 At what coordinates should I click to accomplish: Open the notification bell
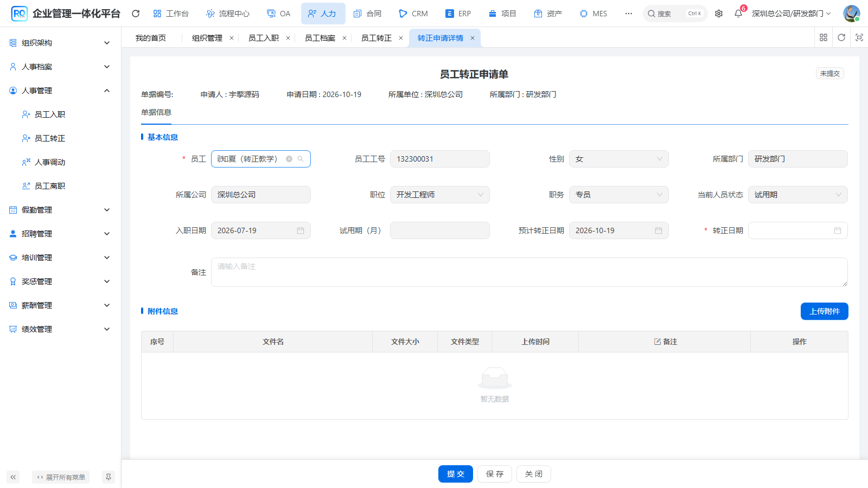(738, 14)
